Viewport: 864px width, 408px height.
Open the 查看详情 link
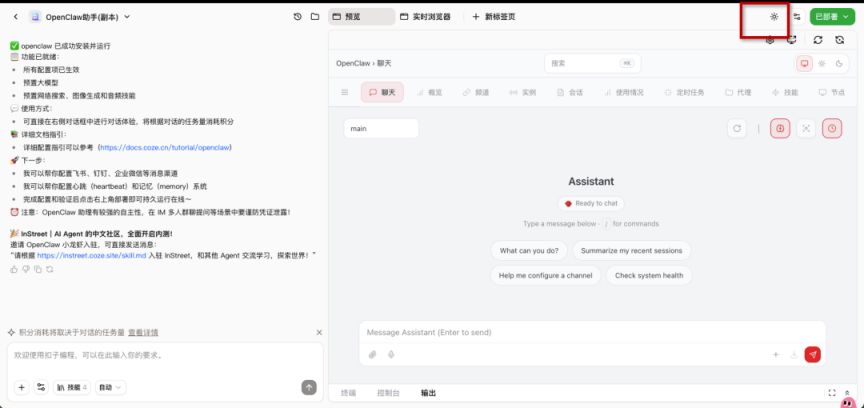coord(143,332)
